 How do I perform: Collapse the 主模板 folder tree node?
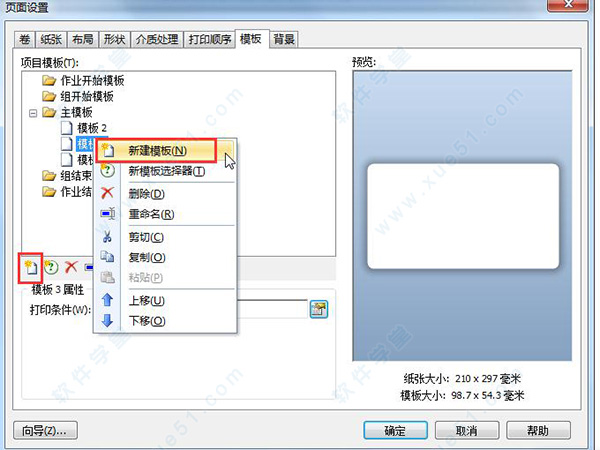click(33, 113)
